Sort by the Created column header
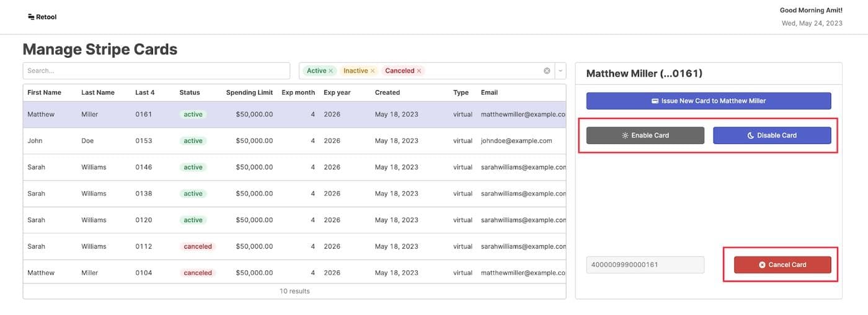 click(387, 92)
